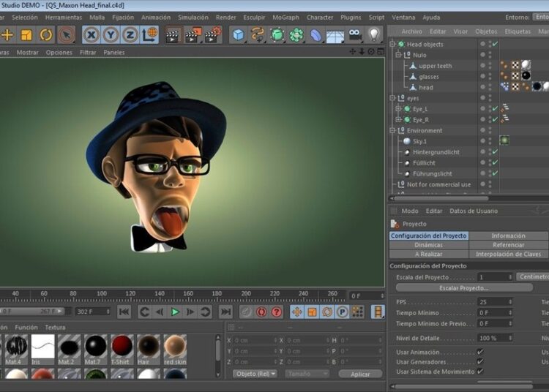Select the upper teeth object

[436, 66]
